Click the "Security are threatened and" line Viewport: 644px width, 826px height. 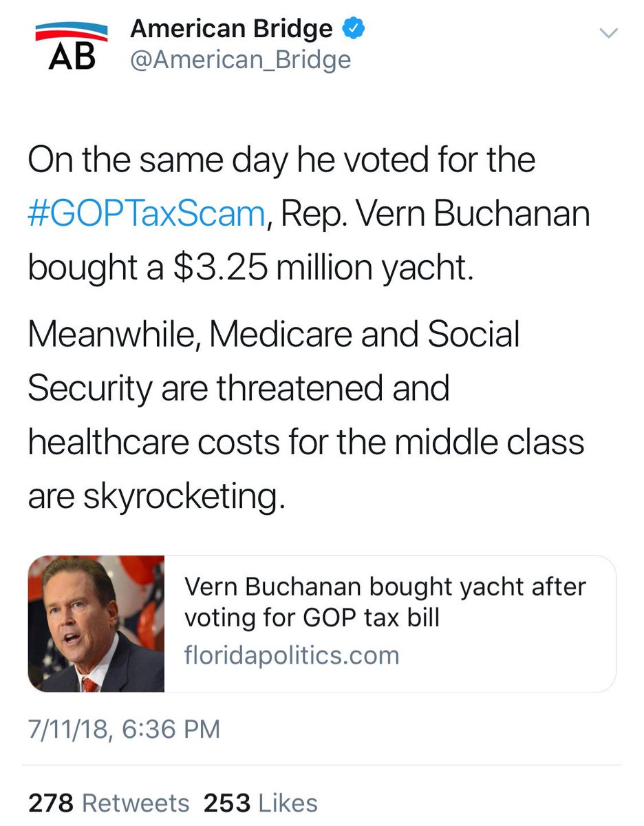pos(238,389)
